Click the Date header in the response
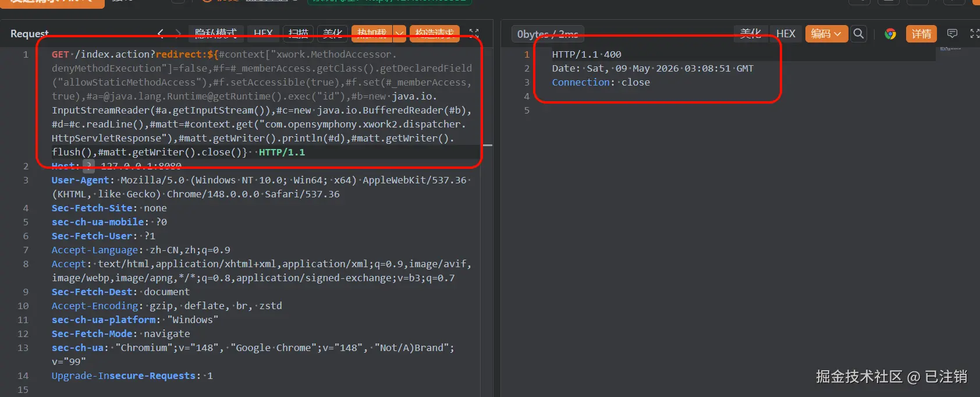Viewport: 980px width, 397px height. pos(652,68)
